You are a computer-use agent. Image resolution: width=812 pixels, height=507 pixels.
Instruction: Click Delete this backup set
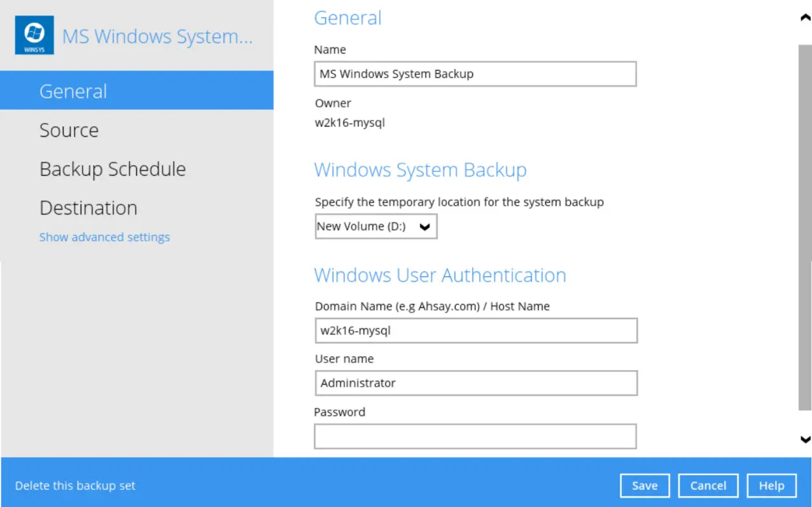(x=75, y=485)
